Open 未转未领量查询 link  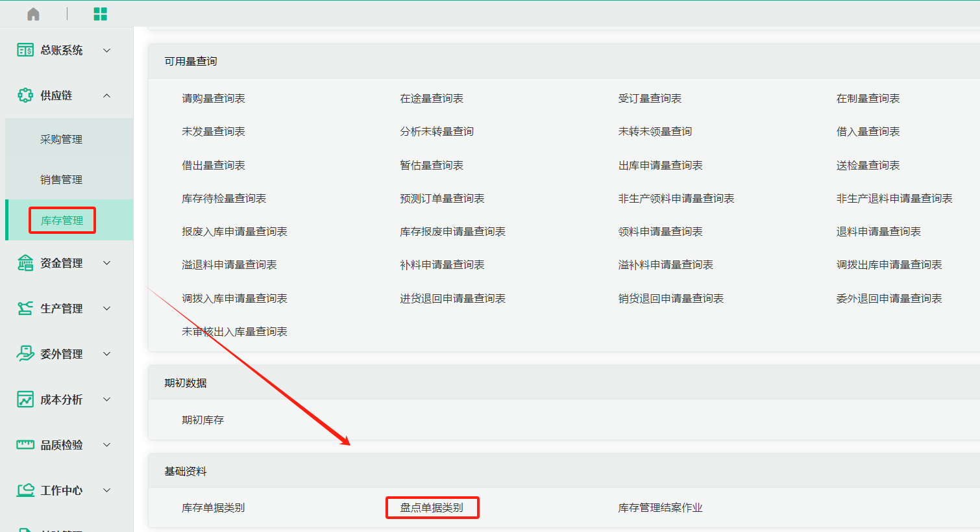click(655, 131)
